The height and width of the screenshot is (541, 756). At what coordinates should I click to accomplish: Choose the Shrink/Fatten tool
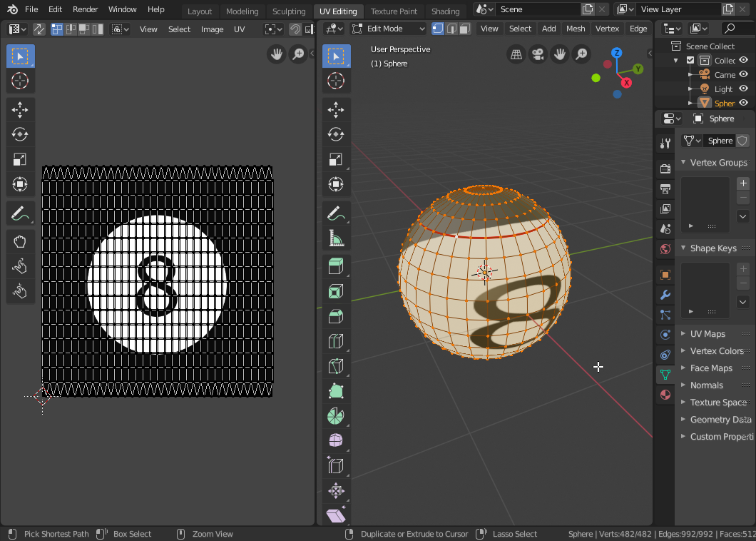pyautogui.click(x=336, y=491)
